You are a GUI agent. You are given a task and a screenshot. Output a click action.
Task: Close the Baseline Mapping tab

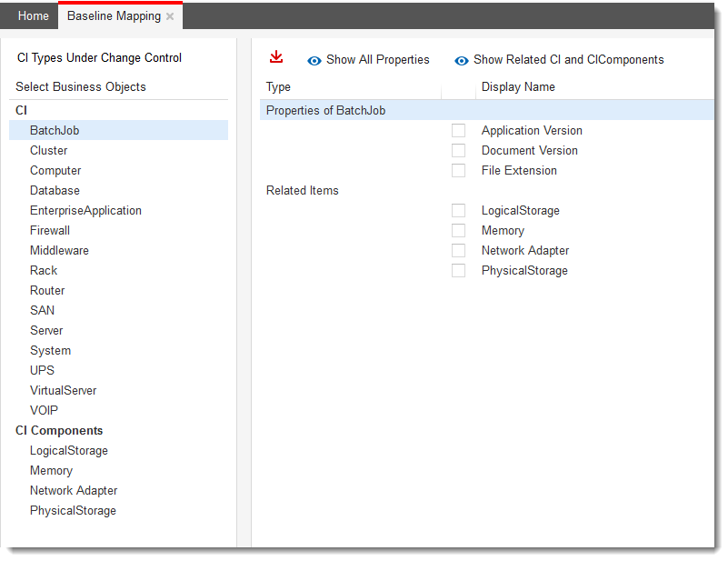coord(170,16)
